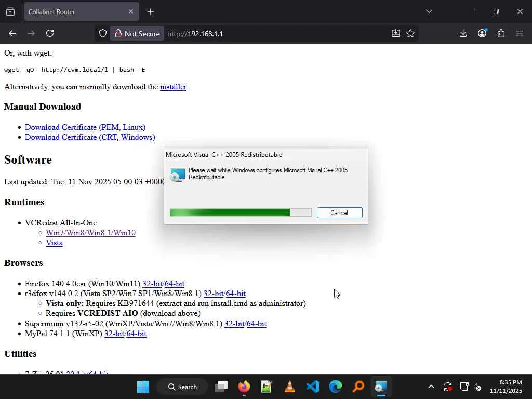Open Visual Studio Code from taskbar
The height and width of the screenshot is (399, 532).
312,387
